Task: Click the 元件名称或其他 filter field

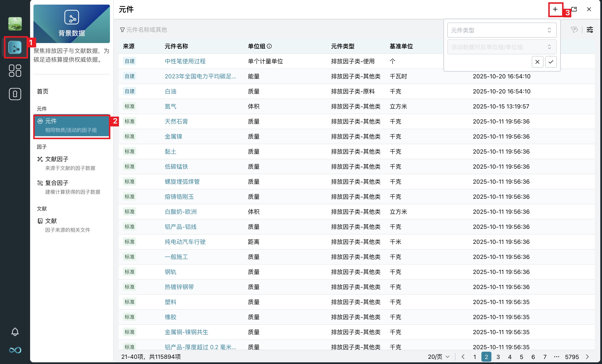Action: [x=147, y=30]
